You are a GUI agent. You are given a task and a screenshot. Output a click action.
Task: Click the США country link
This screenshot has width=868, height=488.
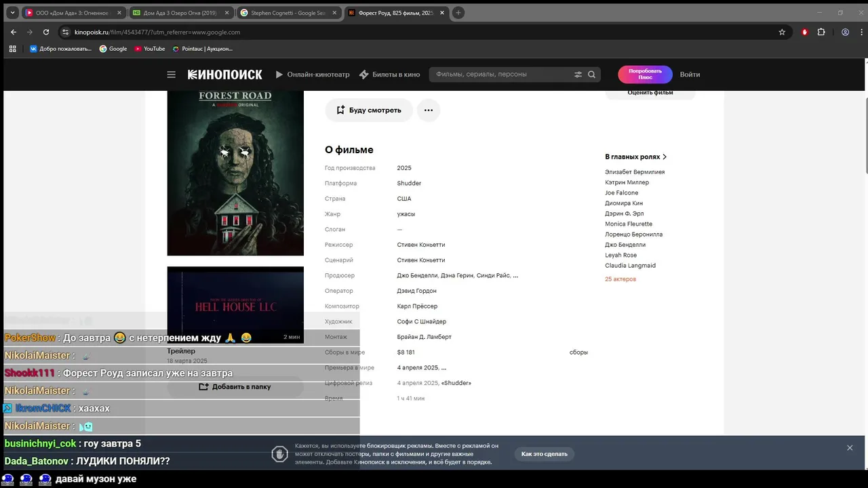[404, 199]
